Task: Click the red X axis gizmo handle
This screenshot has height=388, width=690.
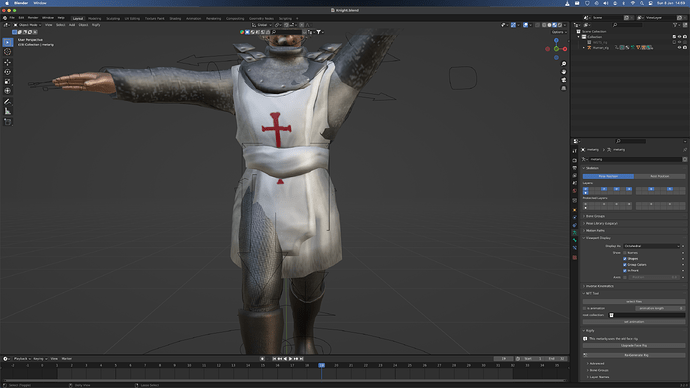Action: click(x=565, y=49)
